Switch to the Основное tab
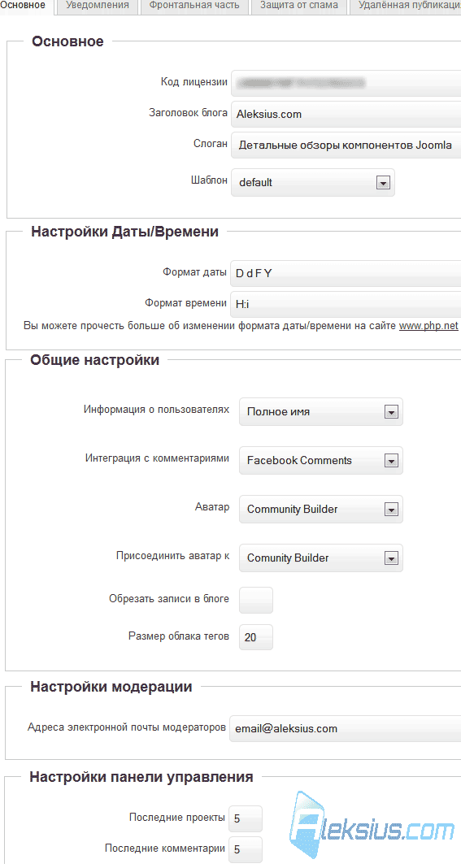461x868 pixels. [x=27, y=6]
